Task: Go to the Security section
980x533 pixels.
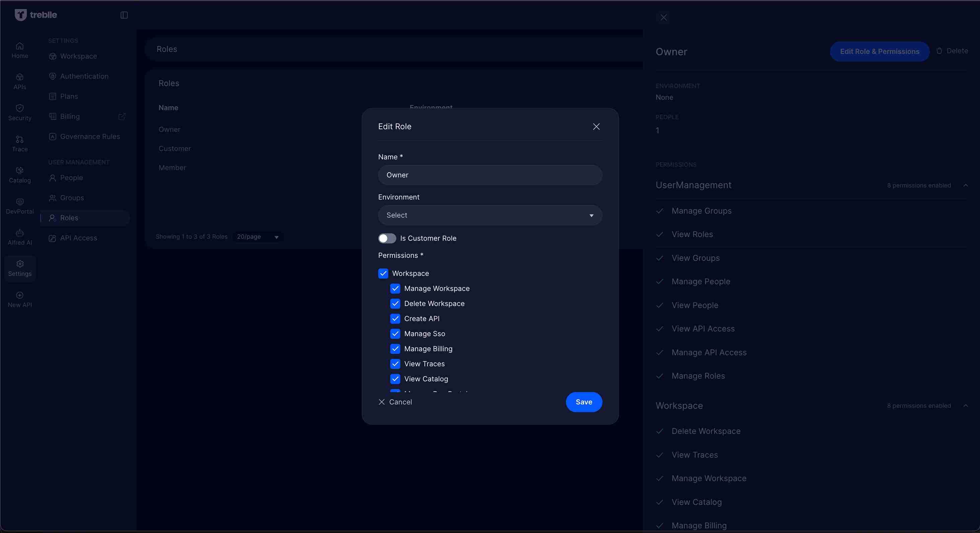Action: click(x=20, y=112)
